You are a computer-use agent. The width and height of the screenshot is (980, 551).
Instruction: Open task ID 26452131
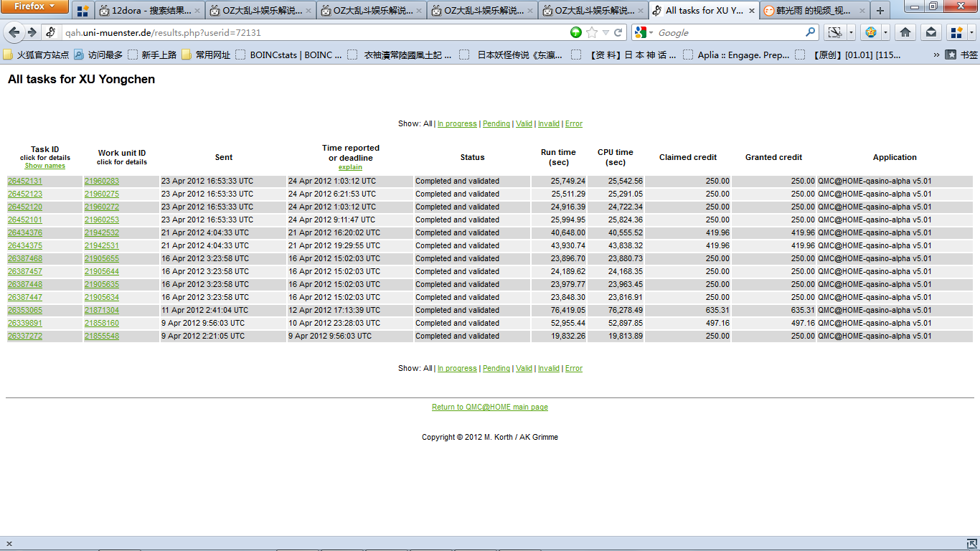click(x=25, y=181)
